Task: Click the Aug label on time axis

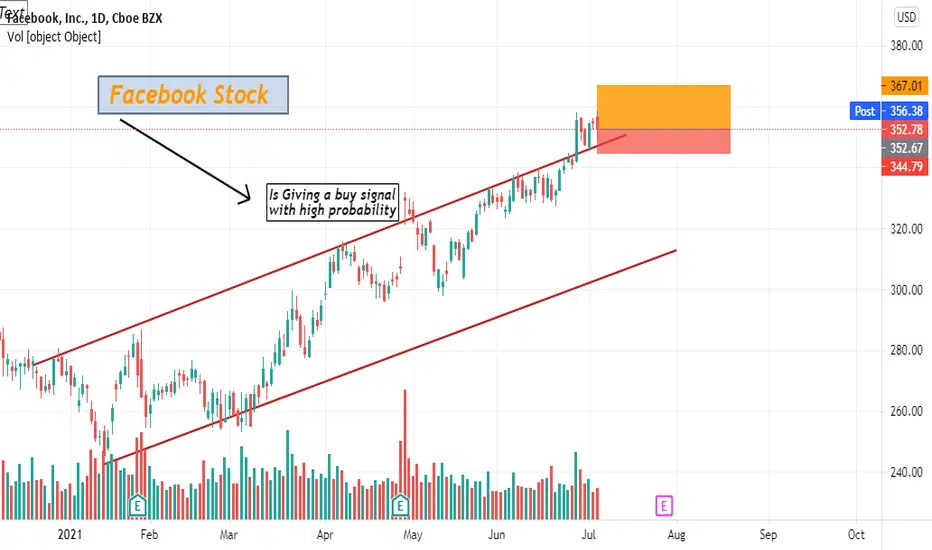Action: tap(676, 535)
